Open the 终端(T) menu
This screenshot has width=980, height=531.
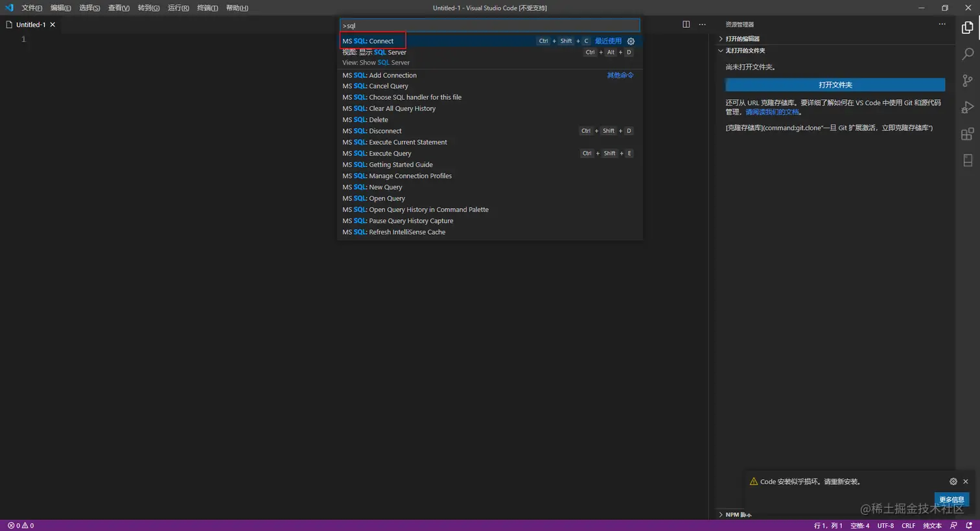click(x=207, y=8)
